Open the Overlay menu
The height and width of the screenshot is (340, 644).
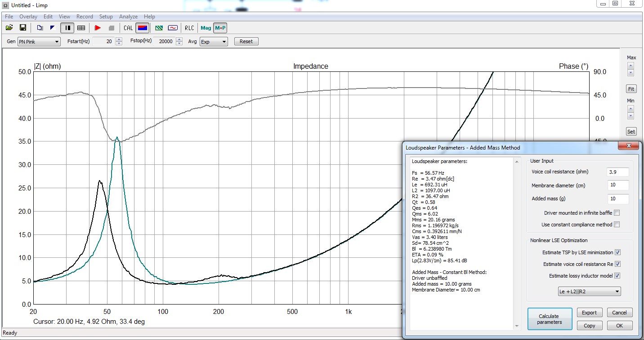click(x=28, y=17)
